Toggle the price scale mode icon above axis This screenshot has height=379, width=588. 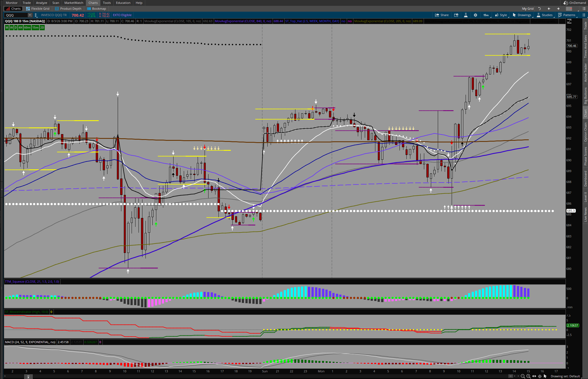[569, 21]
